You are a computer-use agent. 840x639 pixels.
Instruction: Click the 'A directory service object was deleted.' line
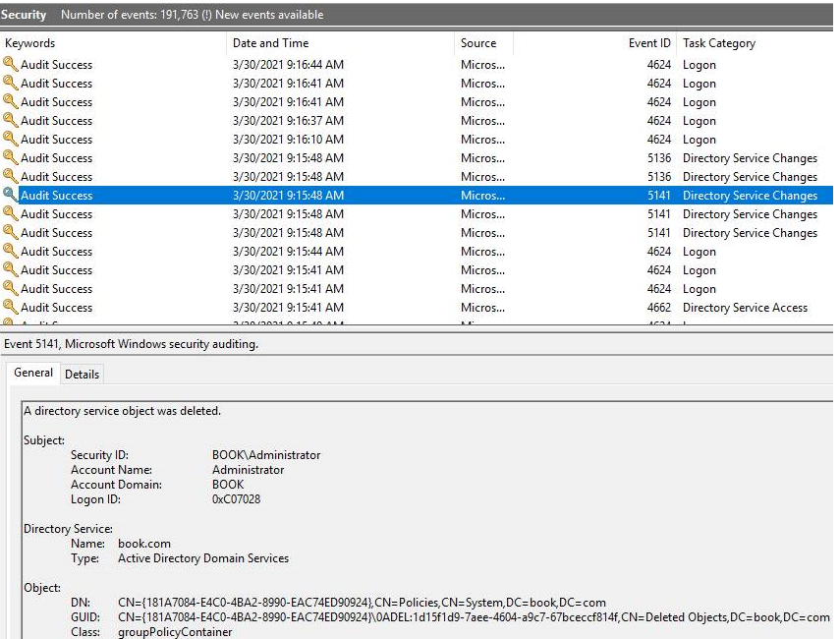(x=122, y=411)
